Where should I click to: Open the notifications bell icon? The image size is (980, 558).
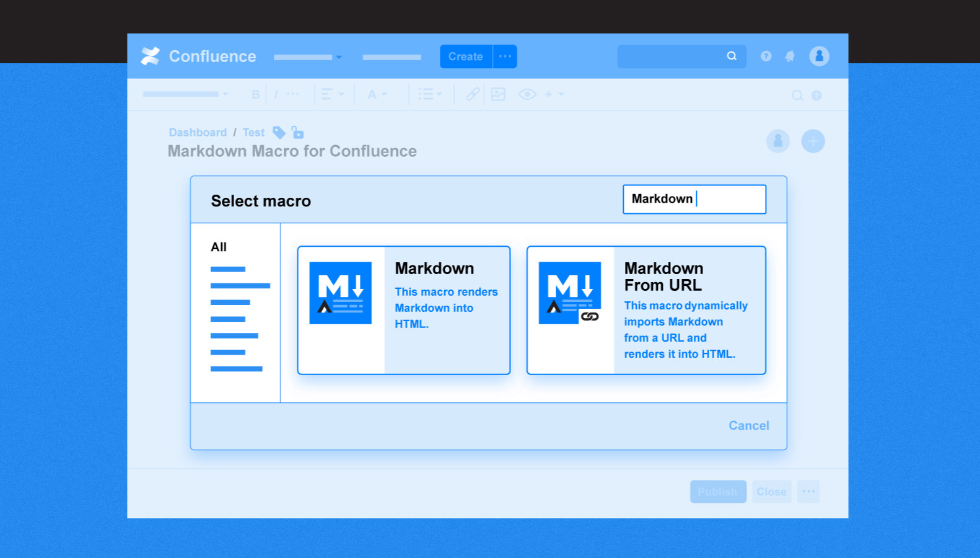(x=790, y=56)
